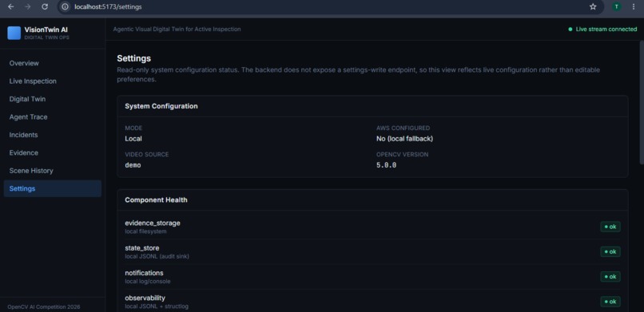This screenshot has height=312, width=644.
Task: Open the Evidence section
Action: point(53,152)
